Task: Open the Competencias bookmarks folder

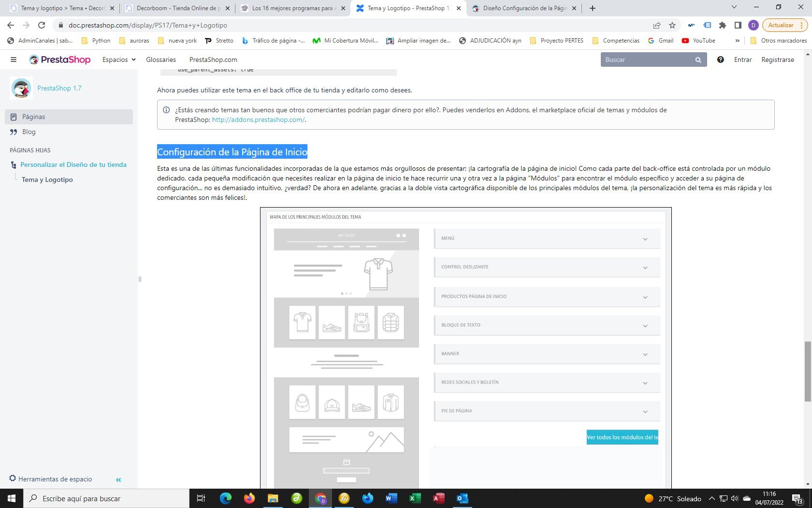Action: [616, 41]
